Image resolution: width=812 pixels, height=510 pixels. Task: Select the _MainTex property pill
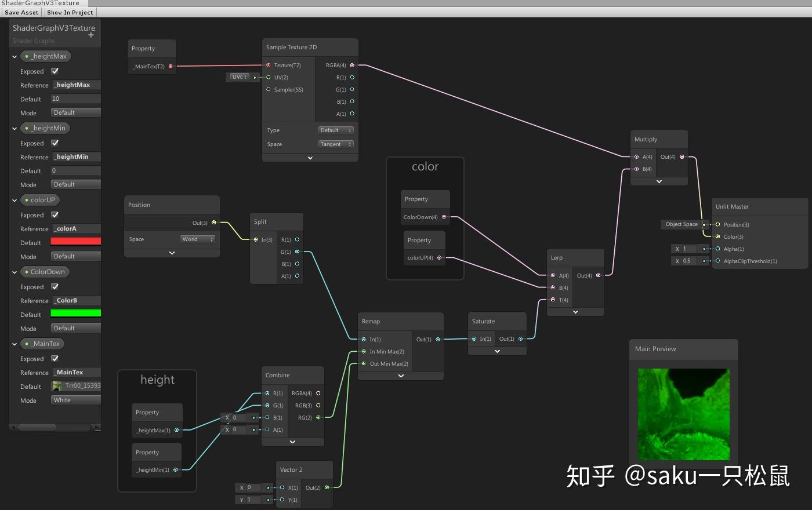pos(42,344)
